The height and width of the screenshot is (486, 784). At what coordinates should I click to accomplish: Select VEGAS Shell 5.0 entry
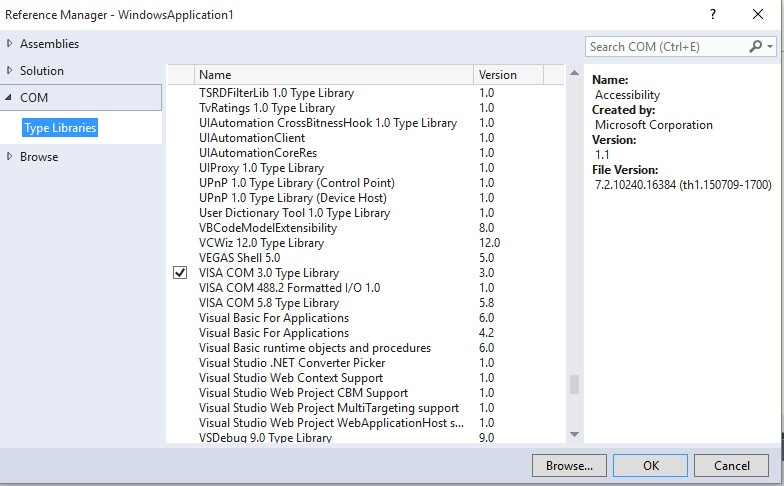(x=239, y=258)
